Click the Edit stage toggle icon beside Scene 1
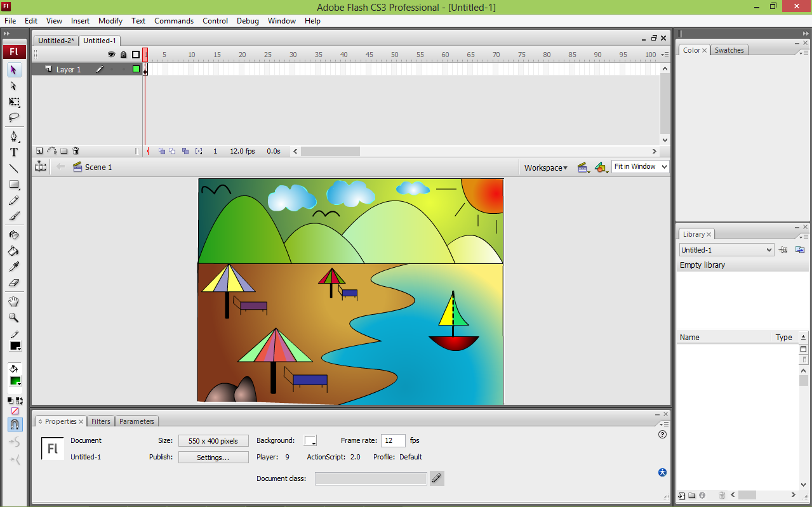 click(x=41, y=167)
